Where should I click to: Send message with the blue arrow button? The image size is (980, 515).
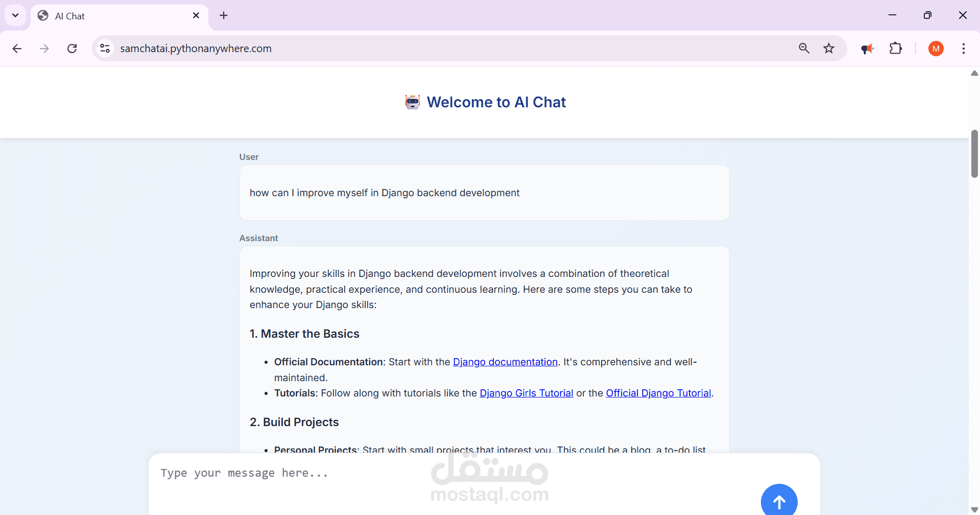coord(779,501)
